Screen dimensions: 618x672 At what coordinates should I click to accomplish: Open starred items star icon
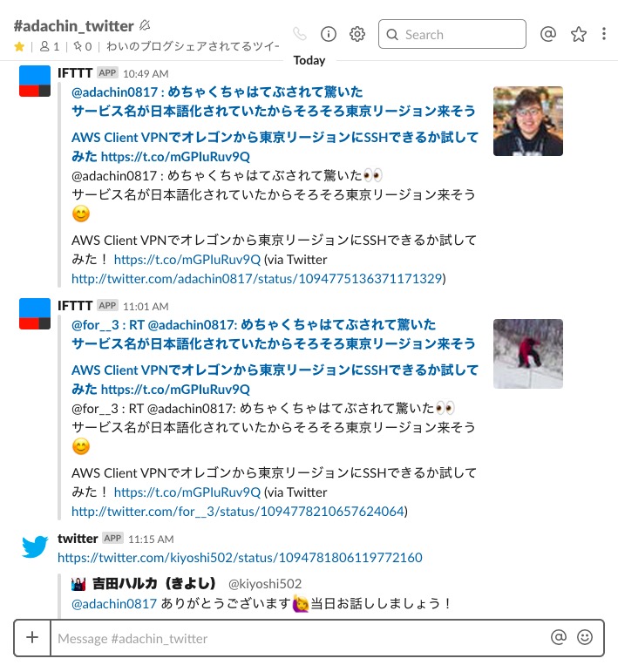[x=578, y=34]
